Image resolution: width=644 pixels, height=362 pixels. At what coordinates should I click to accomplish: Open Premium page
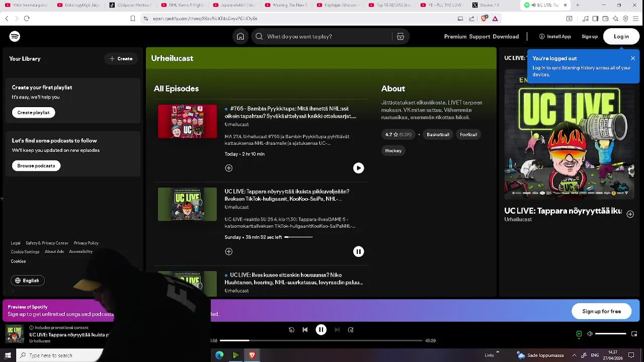(455, 37)
